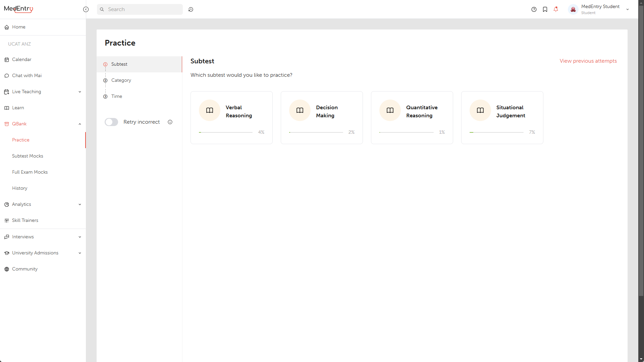Open the Community section
This screenshot has height=362, width=644.
(x=24, y=269)
